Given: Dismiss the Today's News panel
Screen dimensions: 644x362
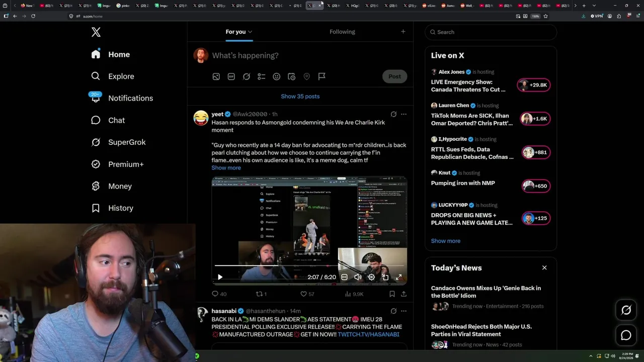Looking at the screenshot, I should (x=544, y=268).
